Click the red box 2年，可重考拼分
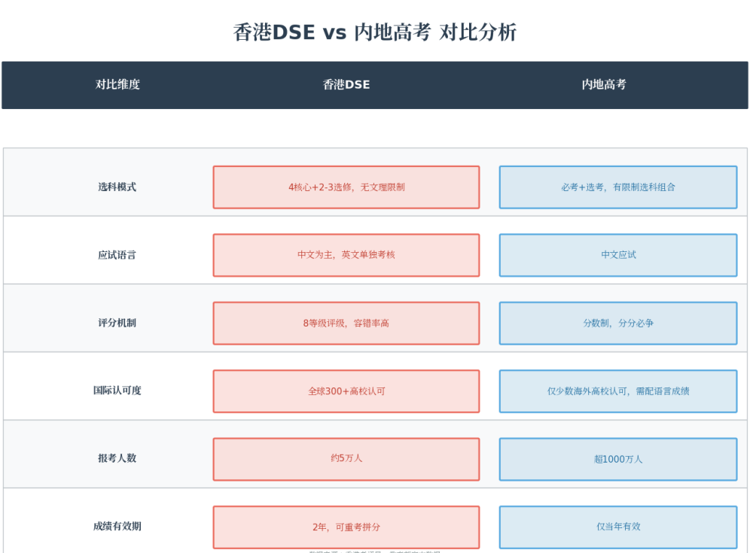Viewport: 756px width, 553px height. coord(346,527)
